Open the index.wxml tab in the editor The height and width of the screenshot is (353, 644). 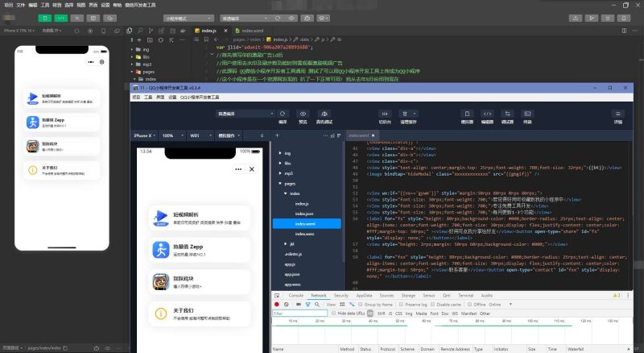pos(360,135)
